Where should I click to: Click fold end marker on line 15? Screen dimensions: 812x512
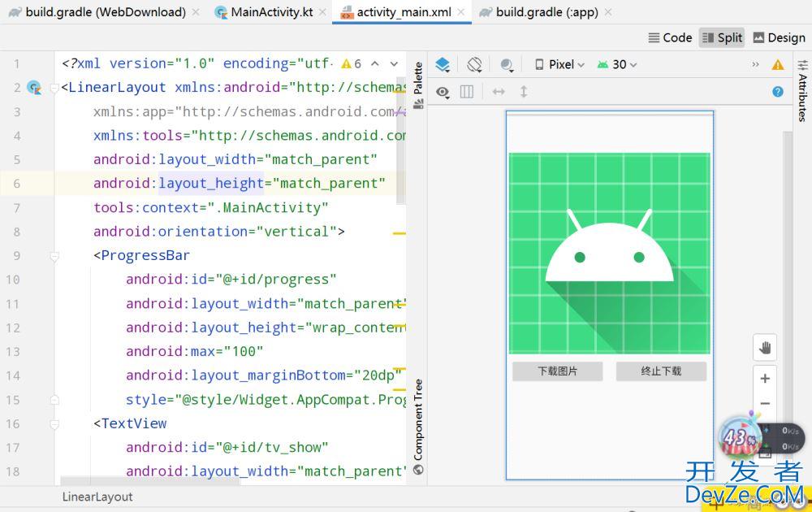54,400
